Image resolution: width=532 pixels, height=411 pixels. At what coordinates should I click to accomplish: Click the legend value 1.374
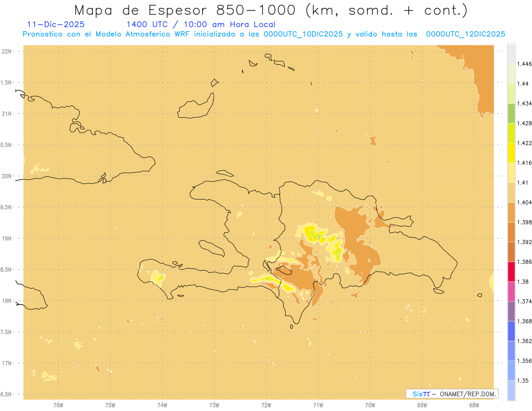click(524, 301)
